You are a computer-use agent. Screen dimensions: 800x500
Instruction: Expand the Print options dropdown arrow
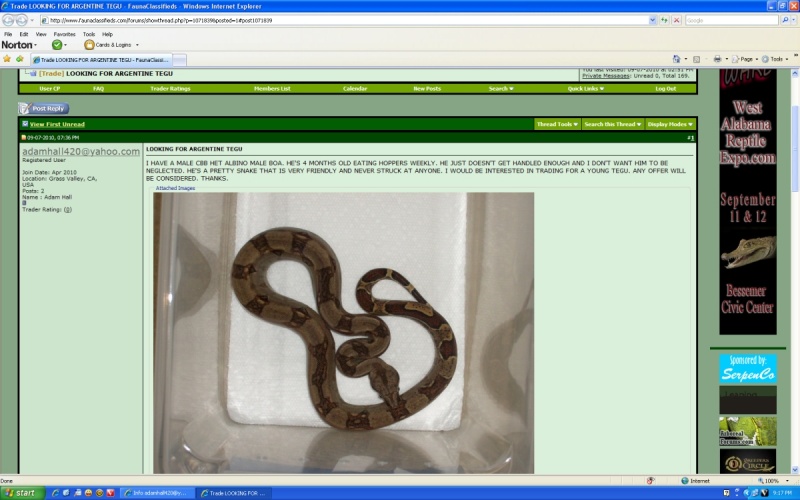pyautogui.click(x=726, y=59)
